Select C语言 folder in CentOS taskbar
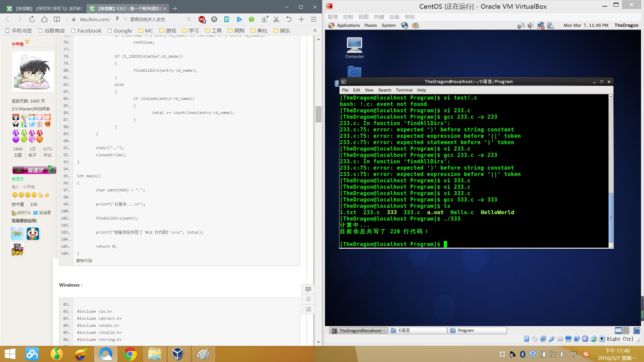The image size is (644, 362). click(418, 330)
